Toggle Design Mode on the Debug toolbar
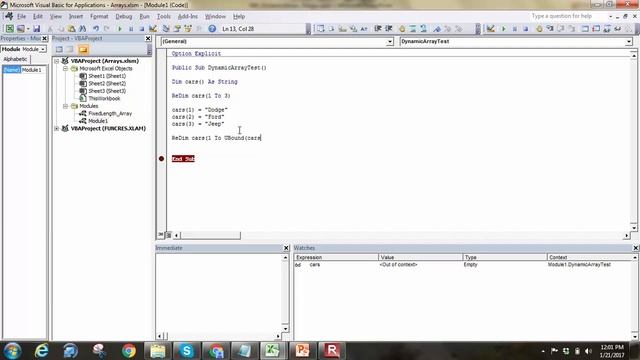The image size is (640, 360). [491, 29]
